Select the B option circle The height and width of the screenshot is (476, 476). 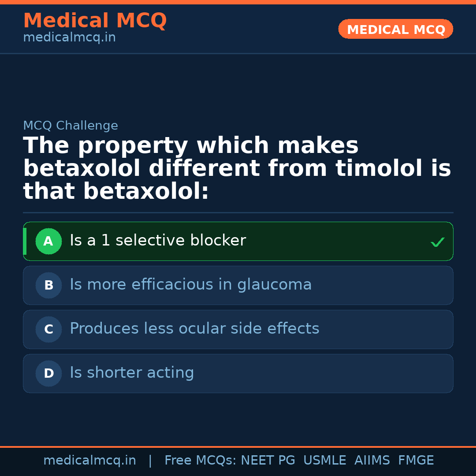click(x=48, y=285)
